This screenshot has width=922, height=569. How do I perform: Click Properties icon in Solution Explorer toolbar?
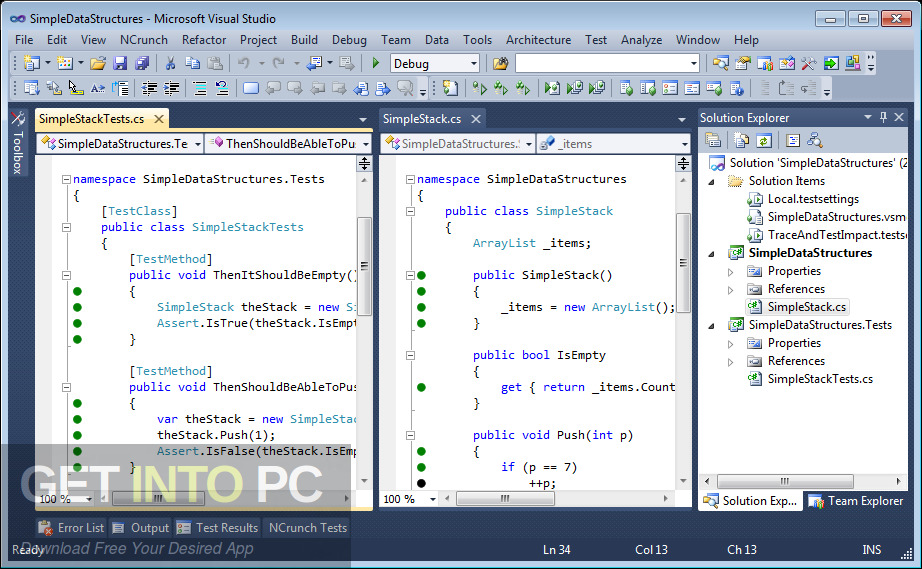[713, 140]
